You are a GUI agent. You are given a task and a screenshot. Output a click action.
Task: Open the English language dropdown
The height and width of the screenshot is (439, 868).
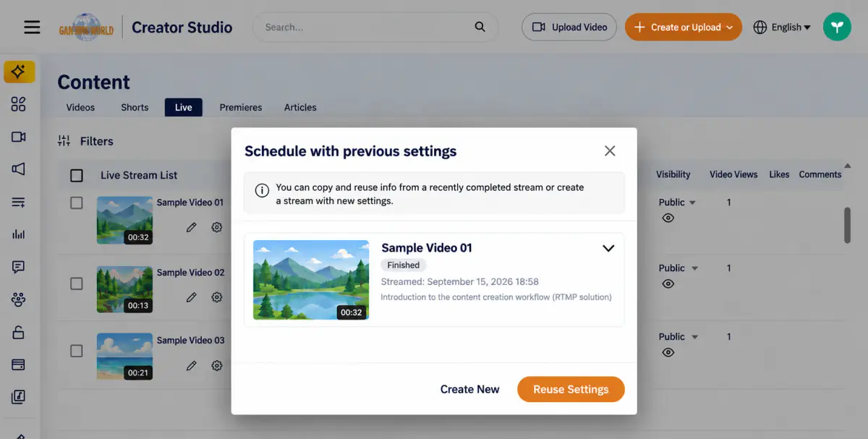point(782,27)
